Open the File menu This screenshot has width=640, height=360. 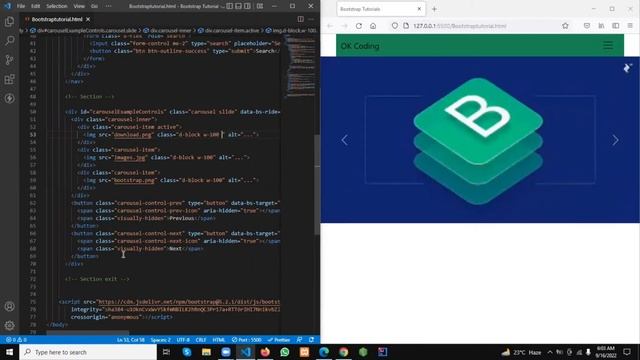coord(21,6)
